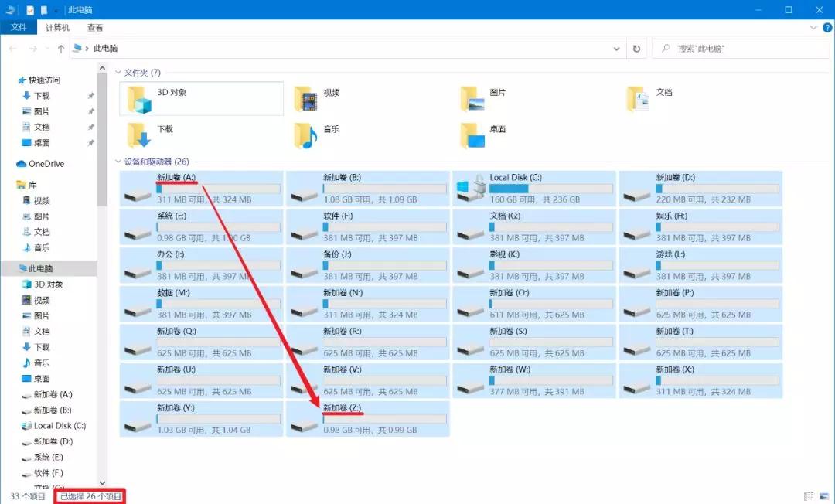Click the up-arrow parent folder icon

tap(61, 49)
